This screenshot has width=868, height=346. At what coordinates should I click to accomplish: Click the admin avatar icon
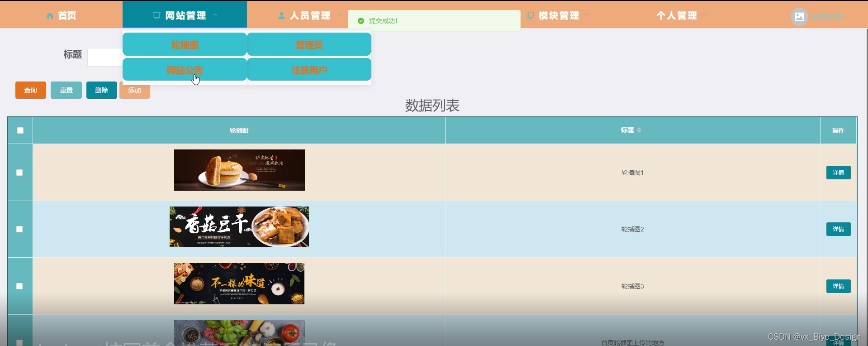[799, 17]
